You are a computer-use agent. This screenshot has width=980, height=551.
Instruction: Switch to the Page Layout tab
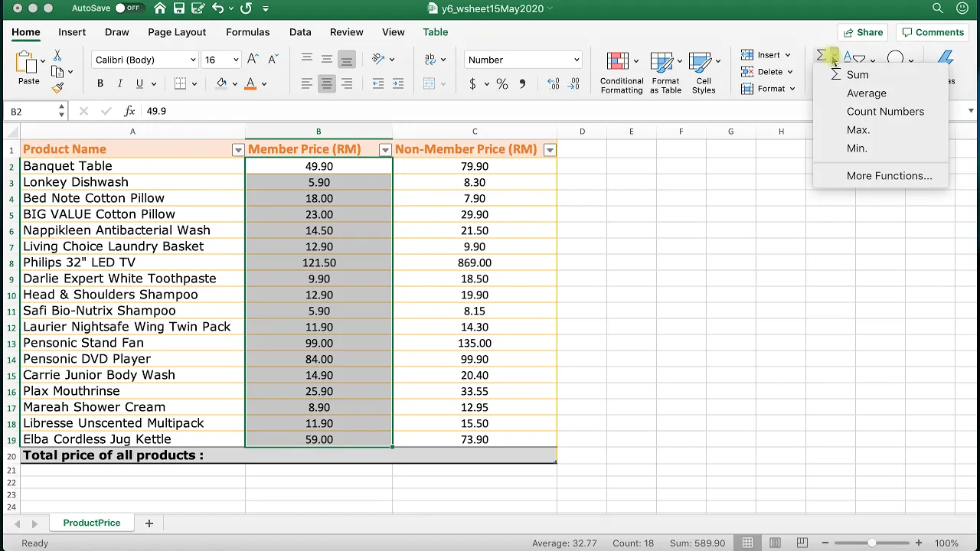tap(177, 32)
